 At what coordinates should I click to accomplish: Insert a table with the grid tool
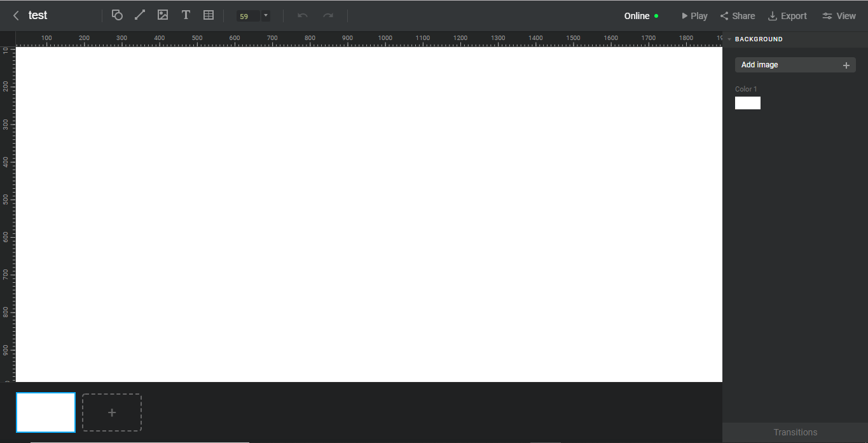[209, 15]
